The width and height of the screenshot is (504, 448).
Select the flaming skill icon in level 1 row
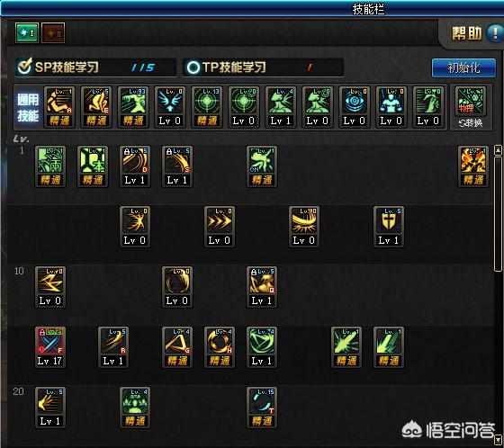[473, 166]
